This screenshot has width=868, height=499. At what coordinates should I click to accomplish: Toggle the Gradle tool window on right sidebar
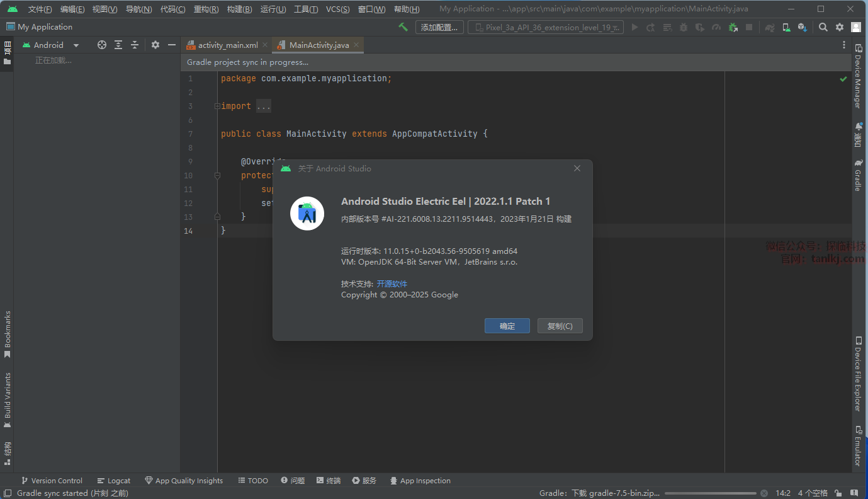[858, 176]
